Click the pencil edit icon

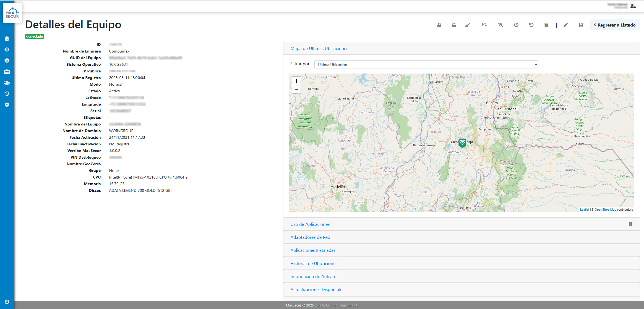coord(566,25)
